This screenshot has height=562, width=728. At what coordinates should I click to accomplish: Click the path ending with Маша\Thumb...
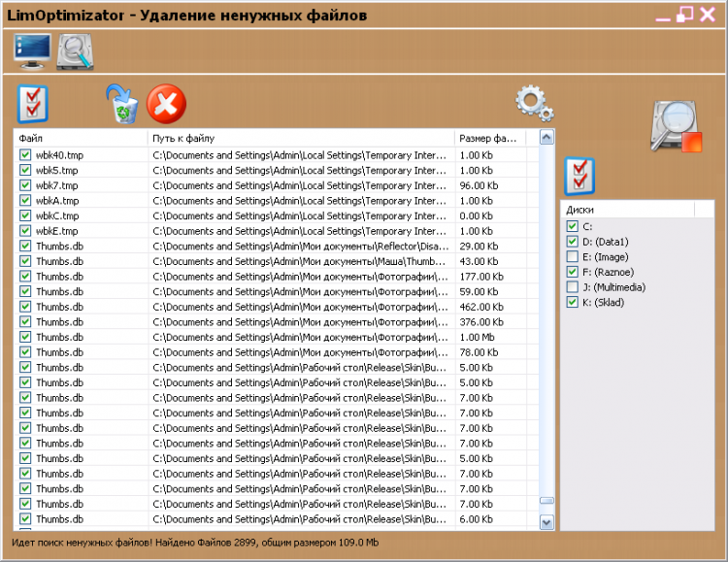point(299,261)
